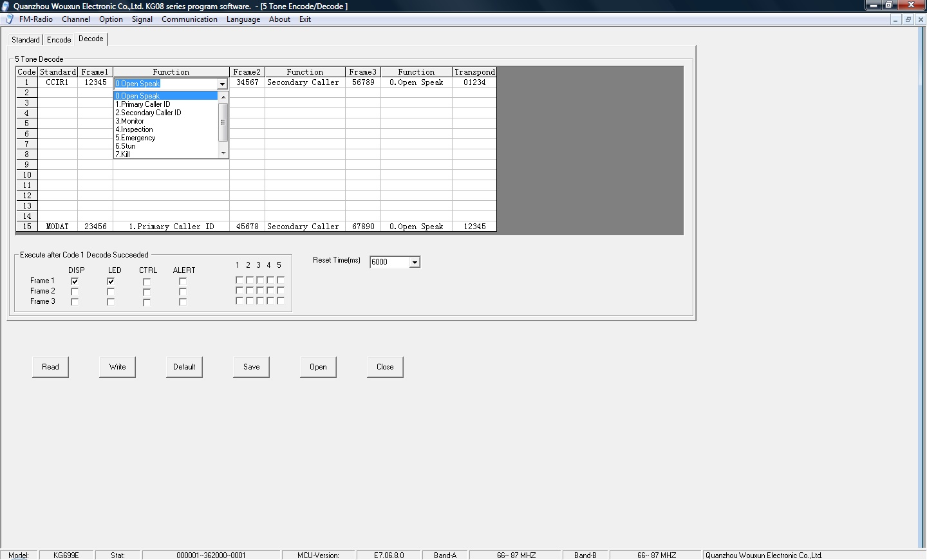
Task: Click the app icon in the menu bar
Action: click(x=9, y=19)
